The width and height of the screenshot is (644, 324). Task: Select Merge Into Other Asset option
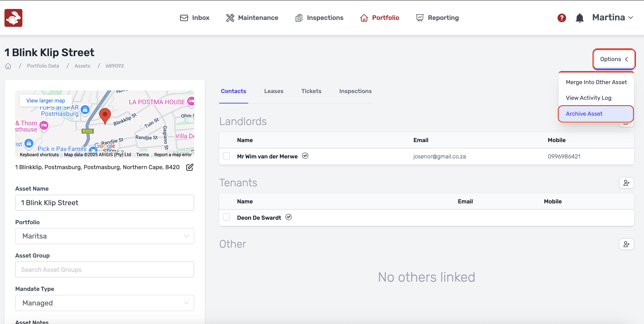coord(596,82)
